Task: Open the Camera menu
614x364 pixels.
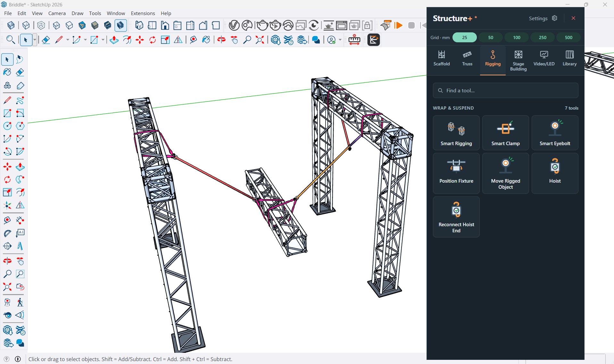Action: pyautogui.click(x=57, y=13)
